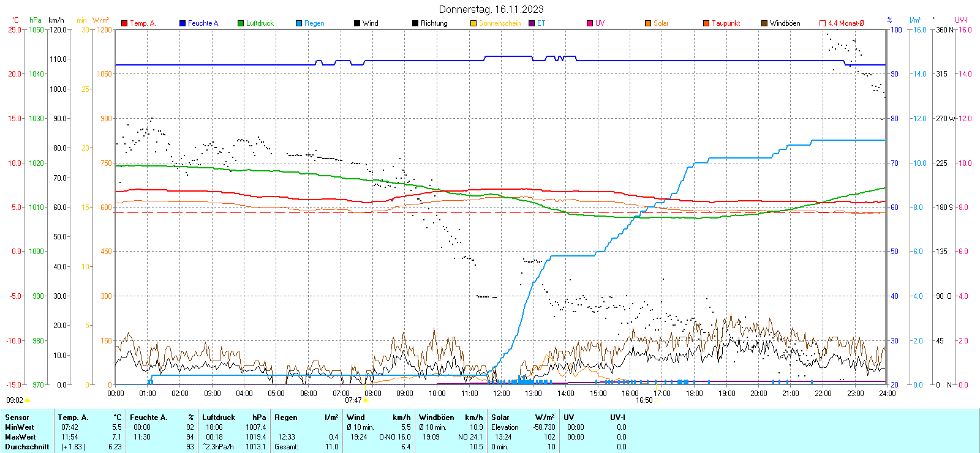Click the yellow Sonnenschein legend square
The height and width of the screenshot is (453, 980).
[x=473, y=23]
